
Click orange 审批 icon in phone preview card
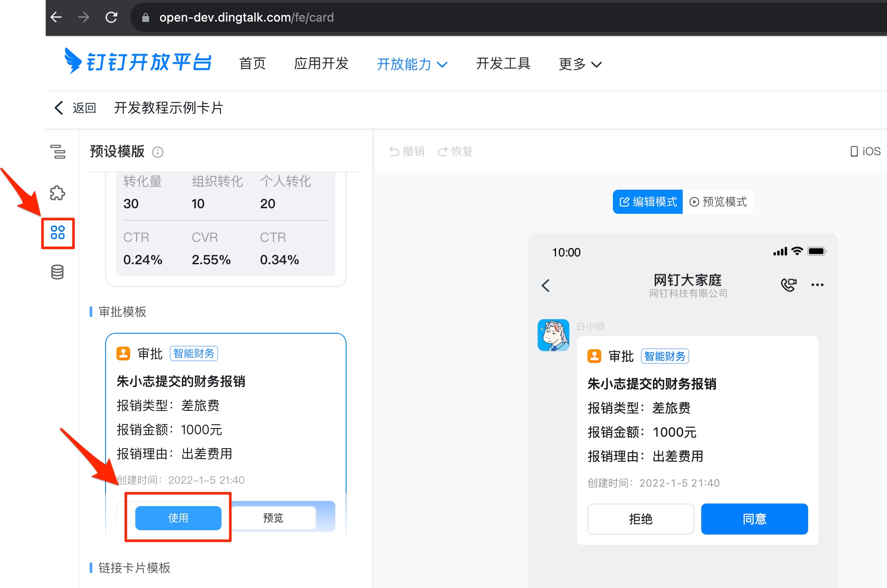594,356
